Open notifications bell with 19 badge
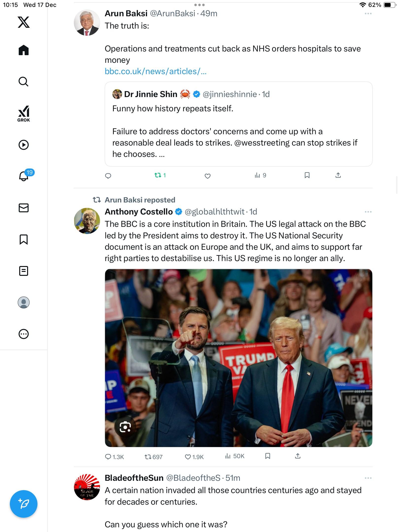 click(24, 176)
